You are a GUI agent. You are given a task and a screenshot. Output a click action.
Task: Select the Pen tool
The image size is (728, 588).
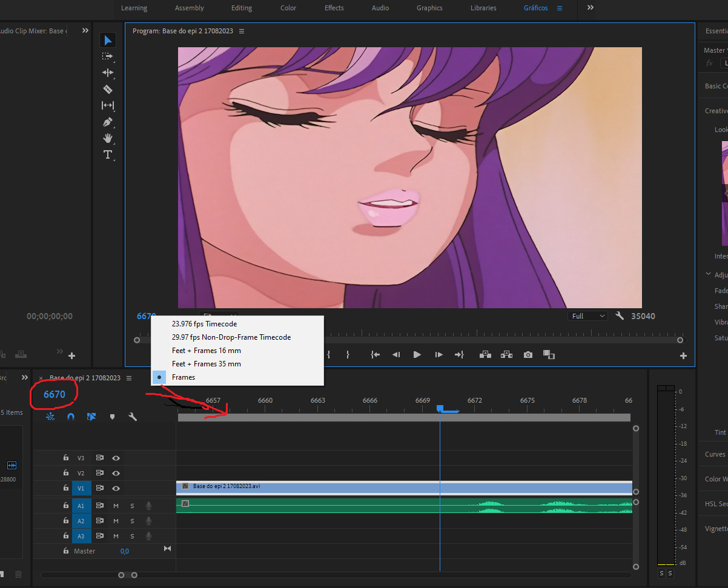pos(108,122)
